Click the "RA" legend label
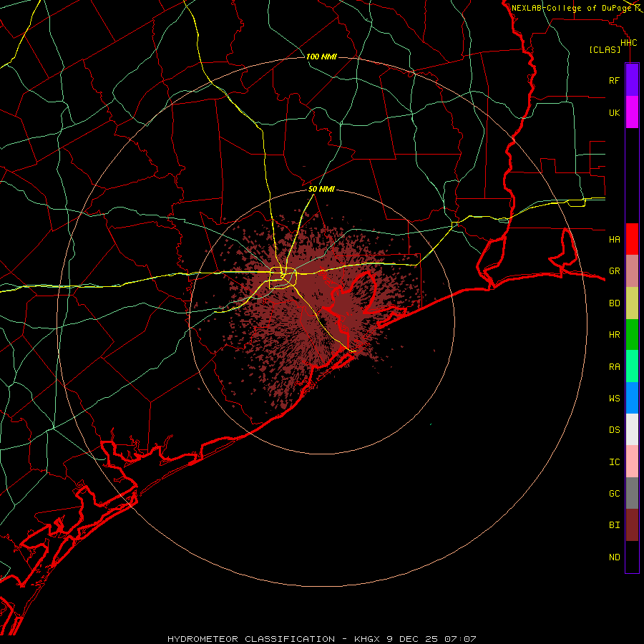The image size is (644, 644). 614,367
